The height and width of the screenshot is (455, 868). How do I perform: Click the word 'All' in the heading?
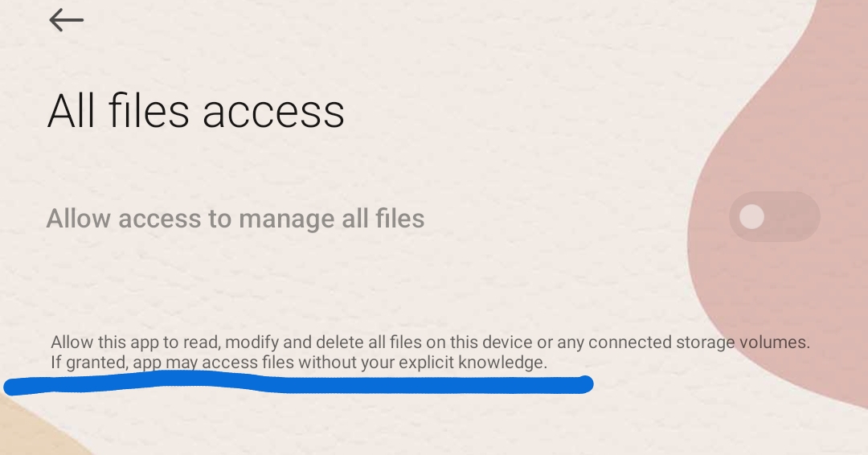pos(70,111)
